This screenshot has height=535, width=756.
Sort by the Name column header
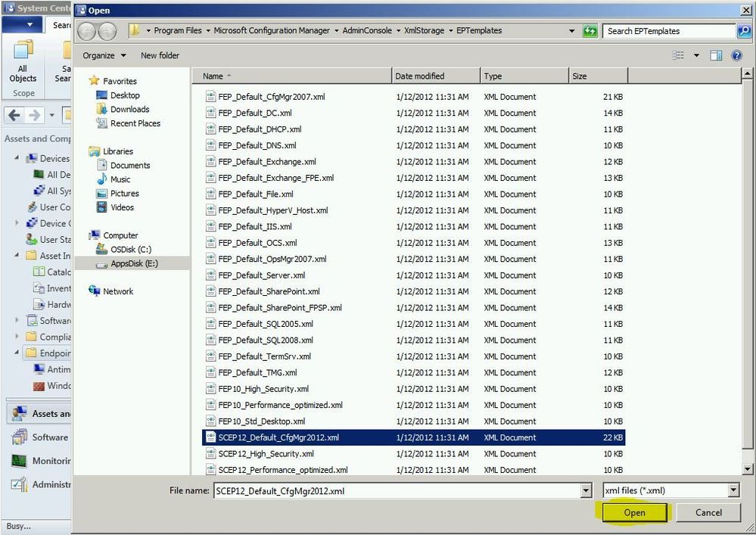292,76
